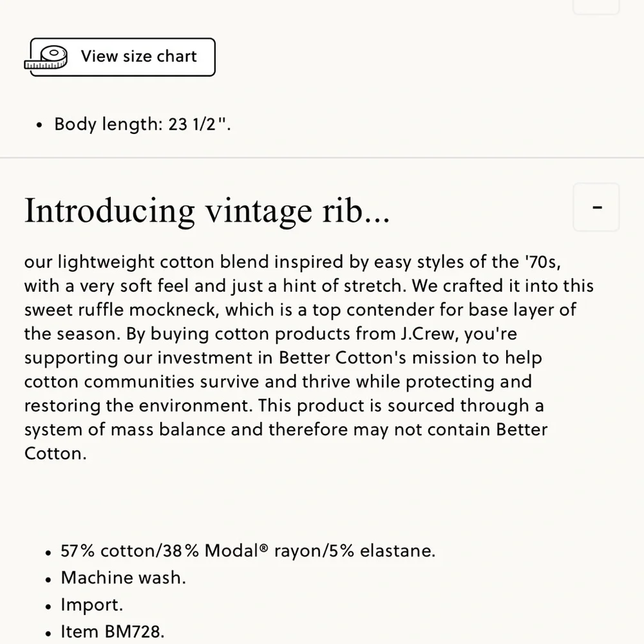Click the 57% cotton composition line
644x644 pixels.
[248, 551]
